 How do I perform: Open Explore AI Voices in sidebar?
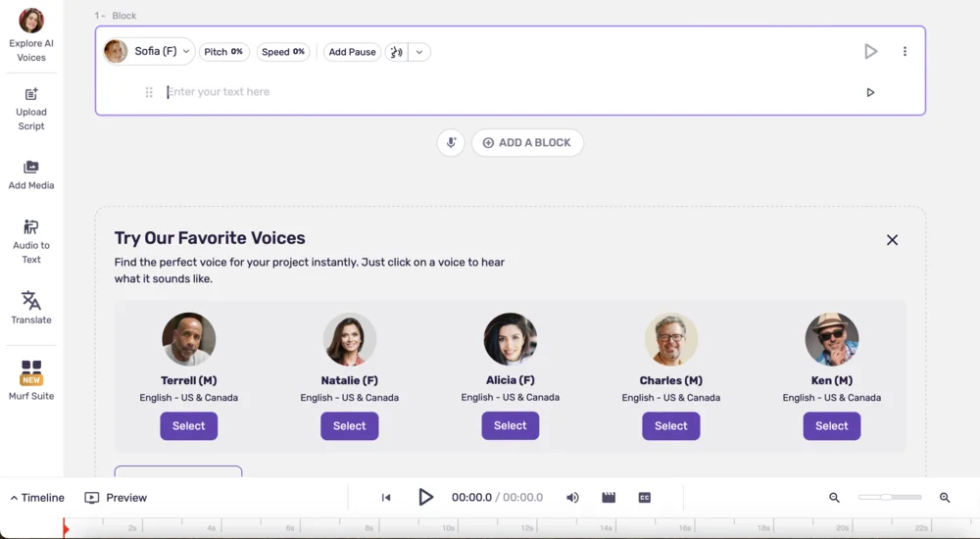(31, 35)
